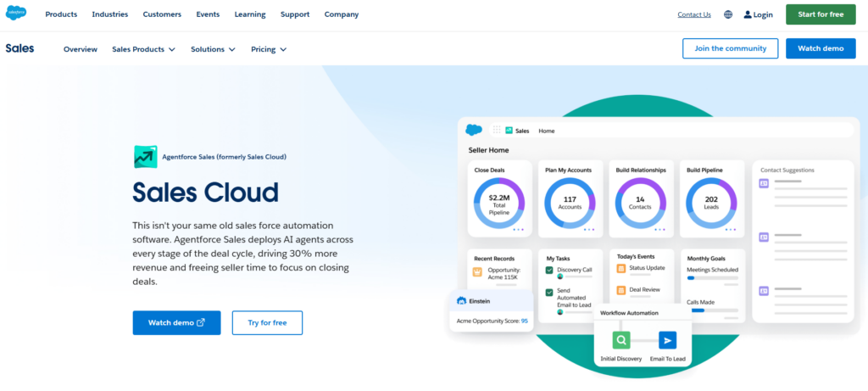868x391 pixels.
Task: Open the Customers menu
Action: (x=162, y=14)
